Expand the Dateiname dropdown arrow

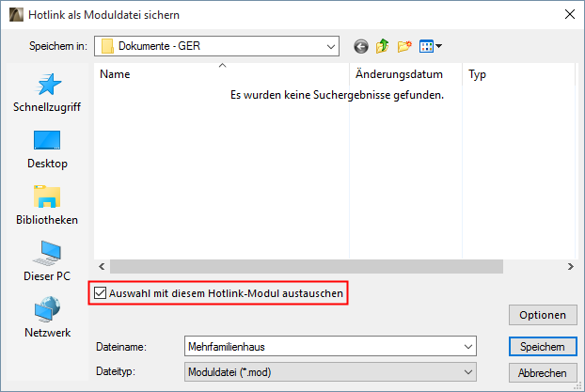pyautogui.click(x=467, y=347)
